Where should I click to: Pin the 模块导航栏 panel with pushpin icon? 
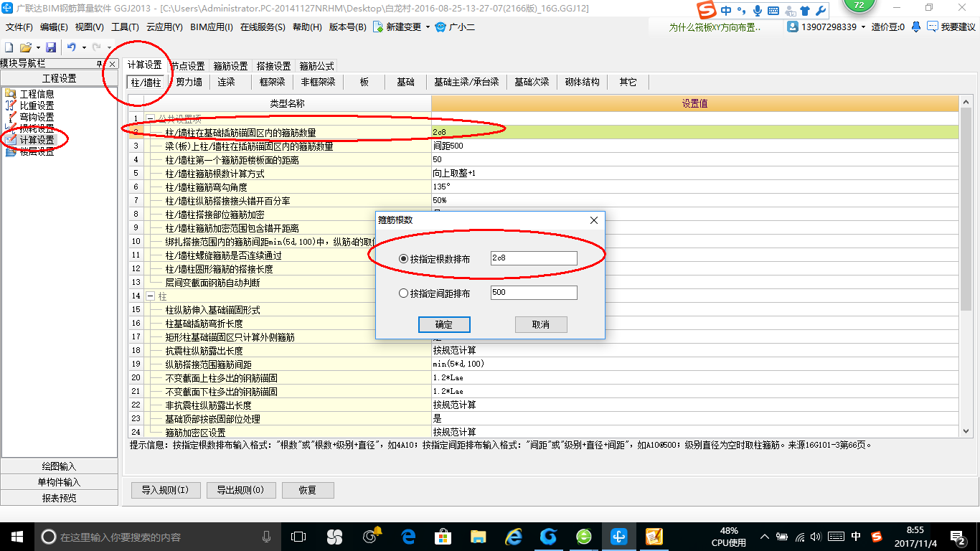pos(100,64)
